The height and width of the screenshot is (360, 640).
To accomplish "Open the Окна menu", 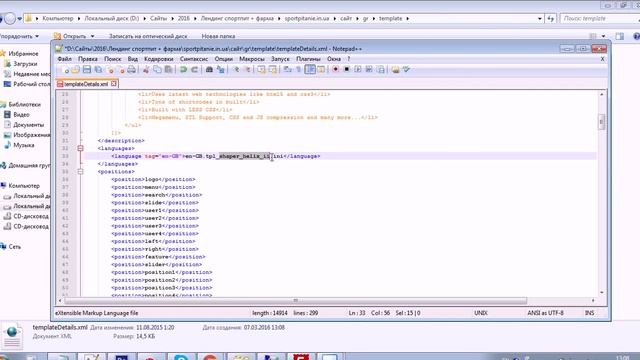I will [x=333, y=59].
